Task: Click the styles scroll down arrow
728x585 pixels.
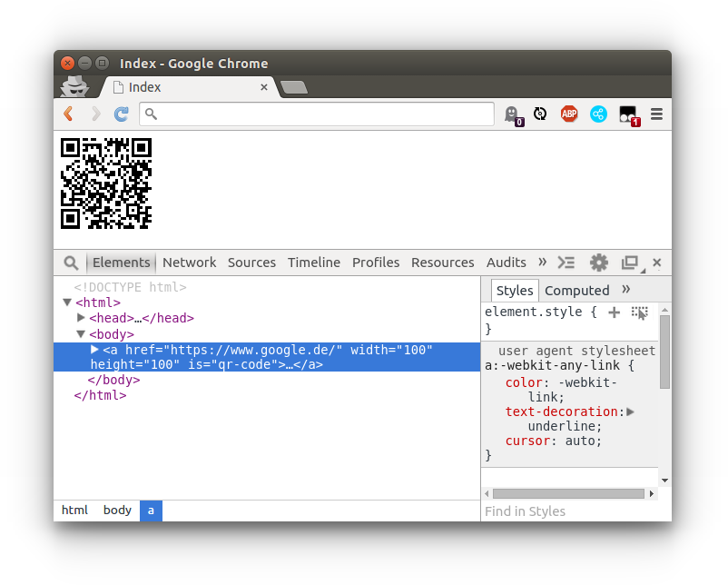Action: tap(664, 481)
